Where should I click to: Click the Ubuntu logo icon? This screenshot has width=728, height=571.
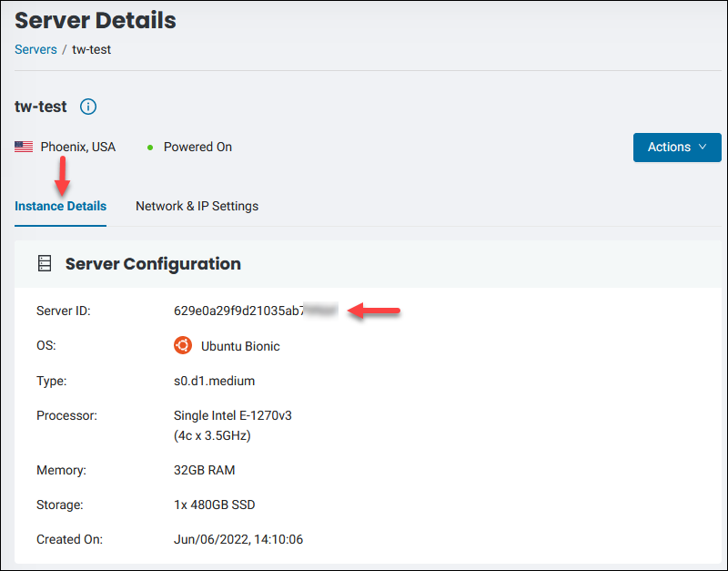183,346
